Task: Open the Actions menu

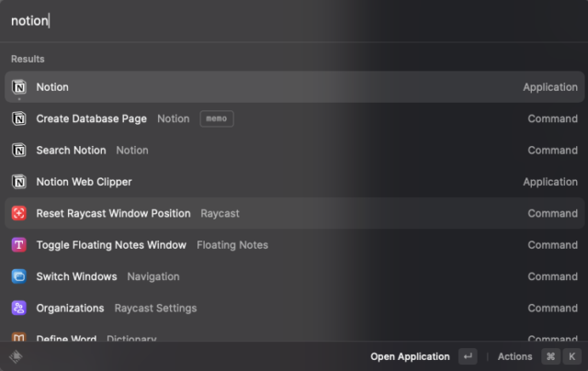Action: tap(514, 356)
